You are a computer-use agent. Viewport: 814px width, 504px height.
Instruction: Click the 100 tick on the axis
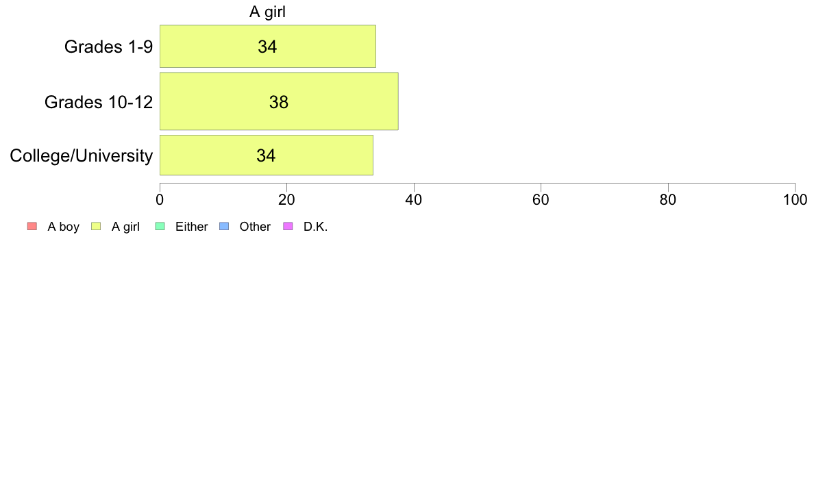[x=795, y=200]
